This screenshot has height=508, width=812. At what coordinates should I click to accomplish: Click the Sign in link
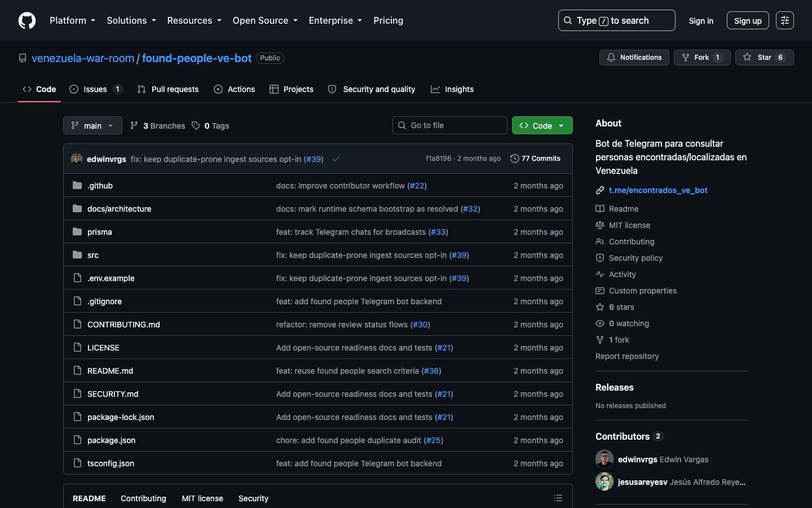point(701,20)
